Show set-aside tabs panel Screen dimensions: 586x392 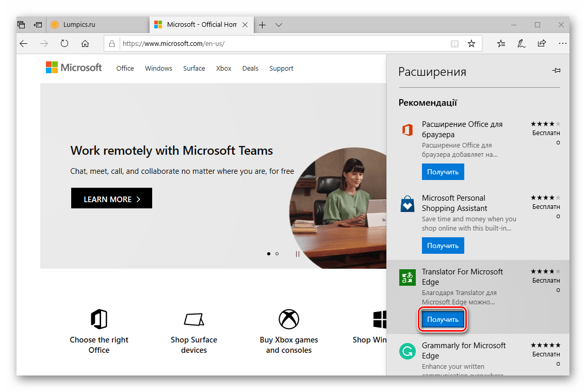[x=21, y=24]
